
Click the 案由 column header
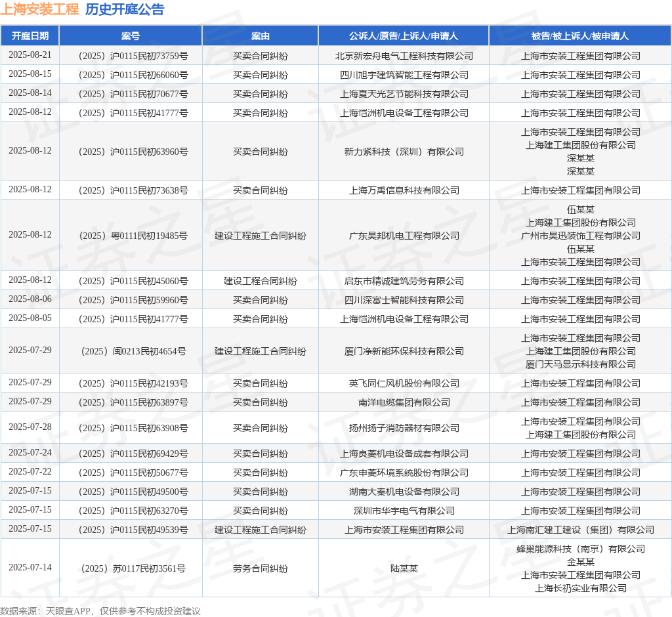(x=260, y=36)
